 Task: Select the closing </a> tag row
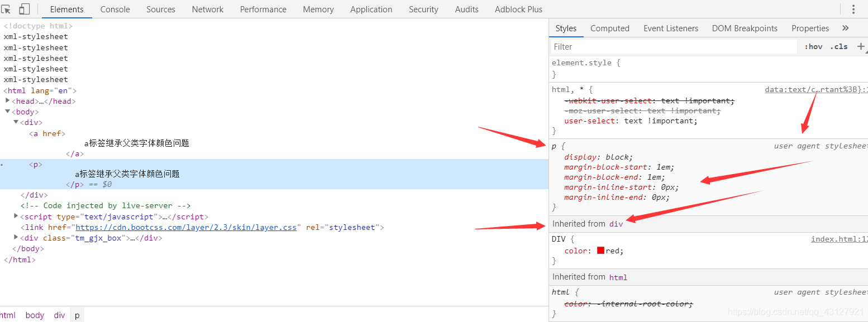[75, 154]
